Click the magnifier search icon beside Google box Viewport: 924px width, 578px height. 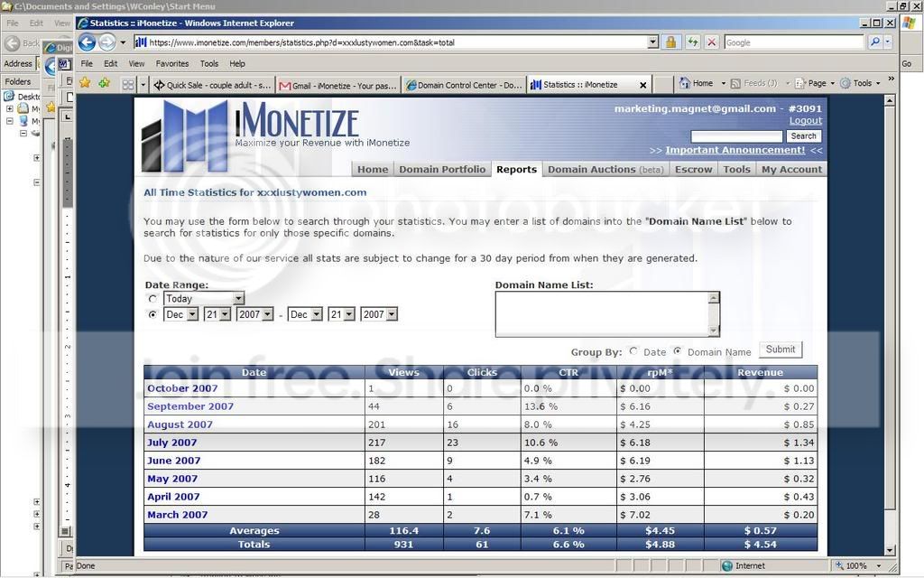(x=875, y=42)
